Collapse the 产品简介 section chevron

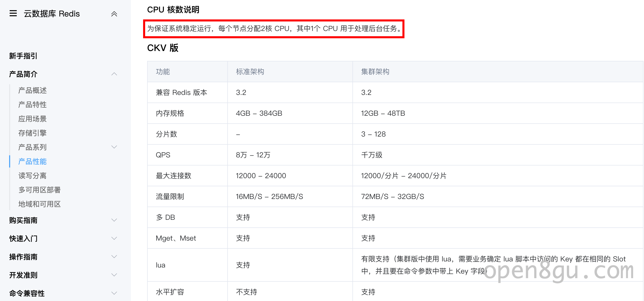pos(114,74)
